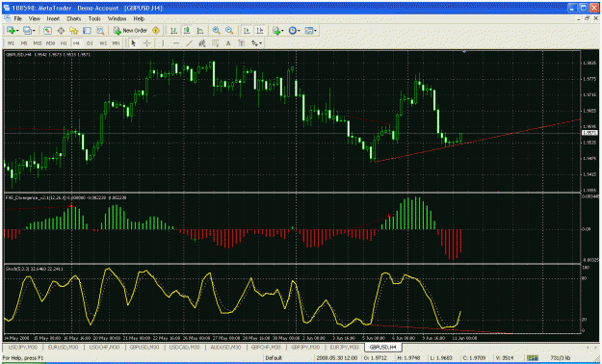Click the connection status 731/3 kb indicator
Image resolution: width=602 pixels, height=364 pixels.
(562, 358)
